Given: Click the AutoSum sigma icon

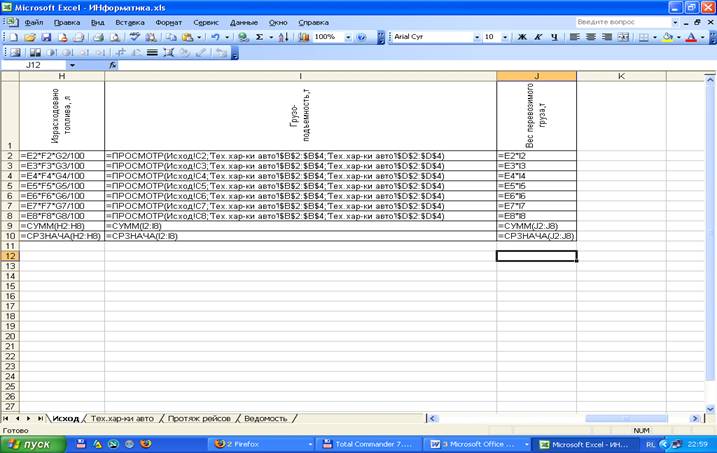Looking at the screenshot, I should 258,37.
